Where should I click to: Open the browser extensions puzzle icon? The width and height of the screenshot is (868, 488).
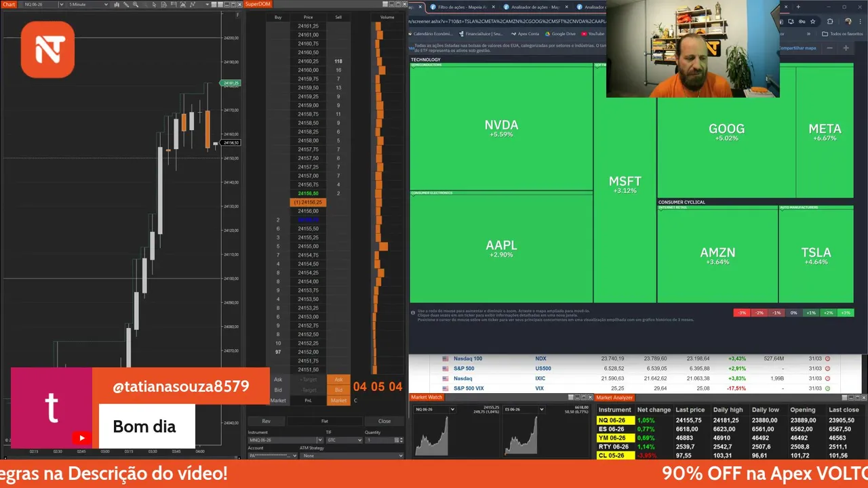830,21
